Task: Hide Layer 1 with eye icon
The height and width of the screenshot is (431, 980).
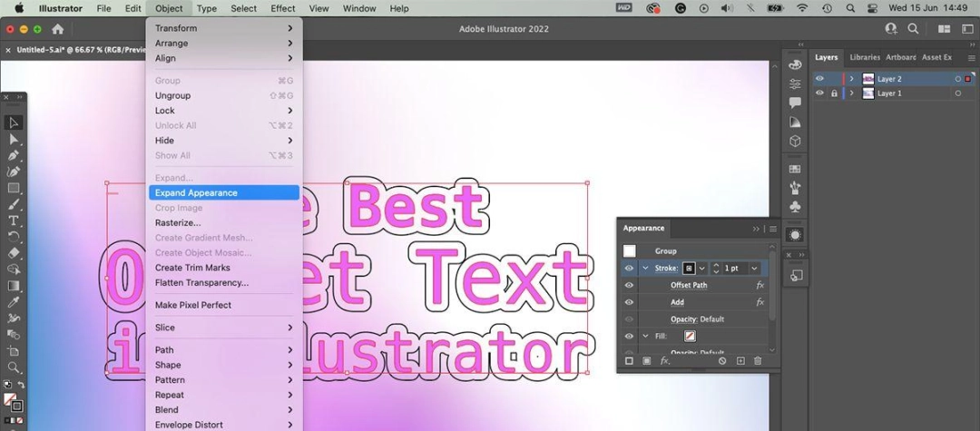Action: 819,93
